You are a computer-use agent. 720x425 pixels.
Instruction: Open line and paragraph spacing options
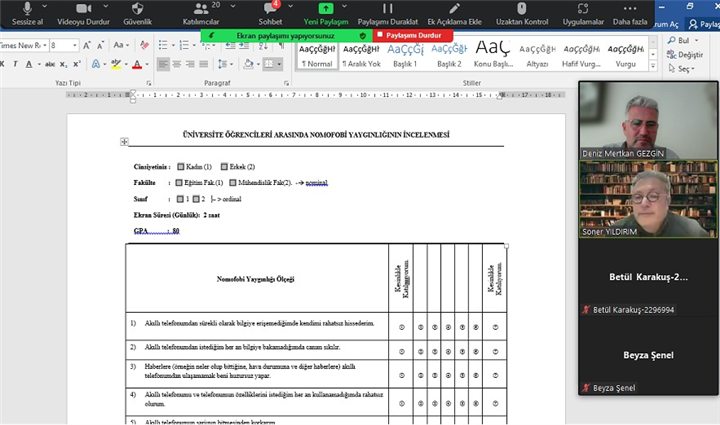coord(222,64)
